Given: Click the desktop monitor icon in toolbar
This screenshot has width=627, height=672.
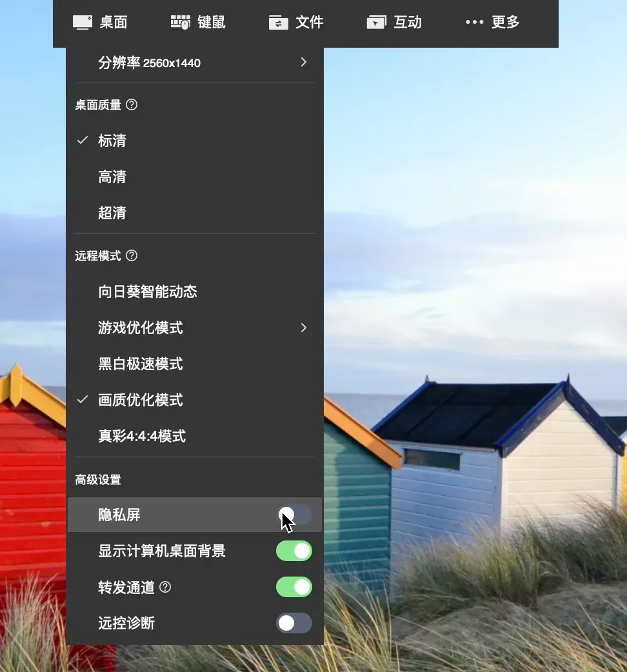Looking at the screenshot, I should [83, 23].
